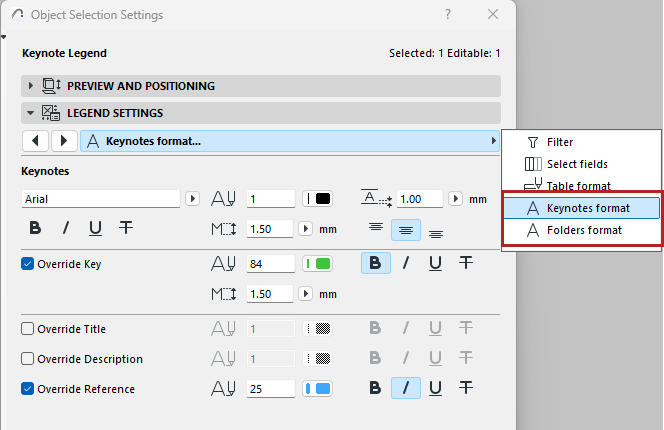Enable the Override Description checkbox
Viewport: 664px width, 430px height.
point(28,359)
